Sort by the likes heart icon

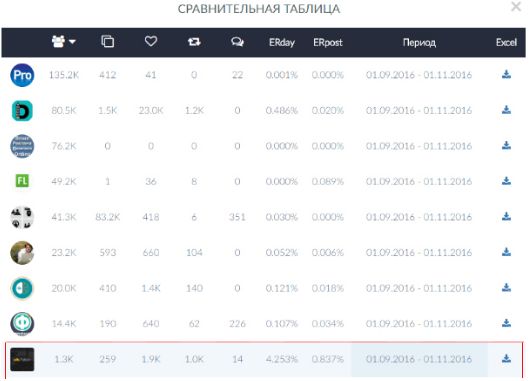151,41
